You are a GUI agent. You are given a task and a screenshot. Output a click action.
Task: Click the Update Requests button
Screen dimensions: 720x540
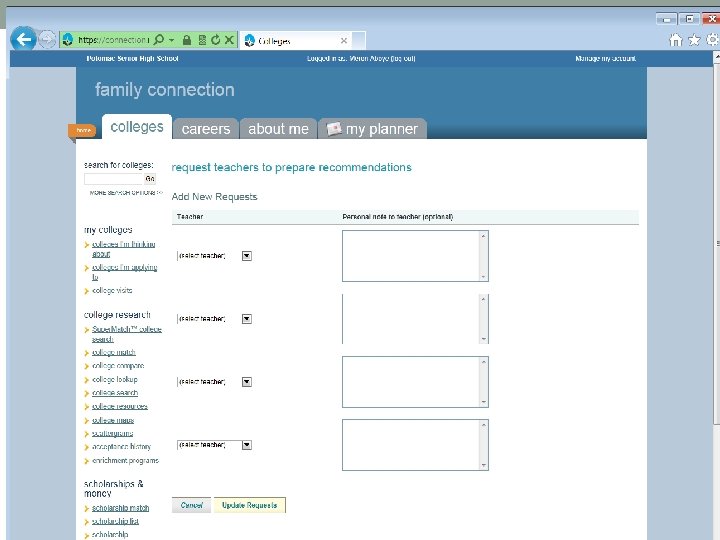coord(249,505)
